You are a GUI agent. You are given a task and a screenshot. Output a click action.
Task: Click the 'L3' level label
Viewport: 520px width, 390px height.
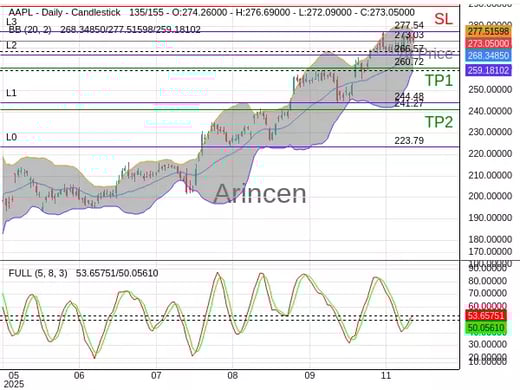click(x=11, y=22)
